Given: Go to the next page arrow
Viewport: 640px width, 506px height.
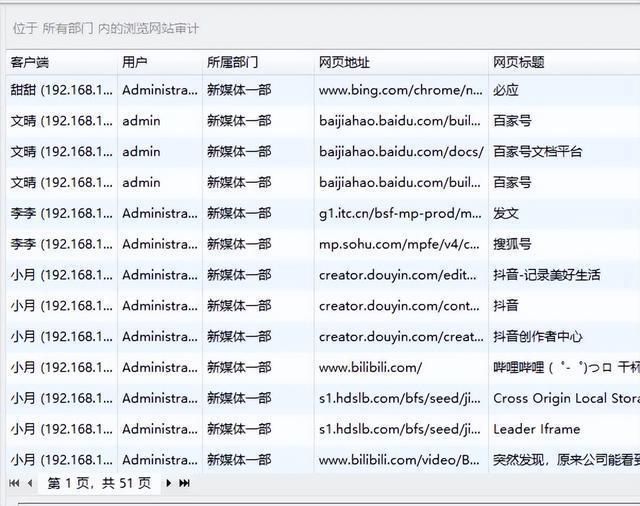Looking at the screenshot, I should click(x=168, y=483).
